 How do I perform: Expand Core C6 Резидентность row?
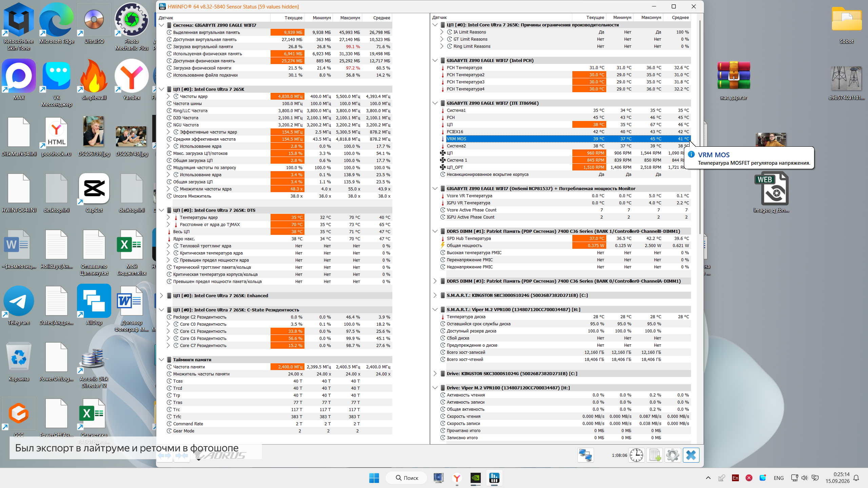click(168, 338)
